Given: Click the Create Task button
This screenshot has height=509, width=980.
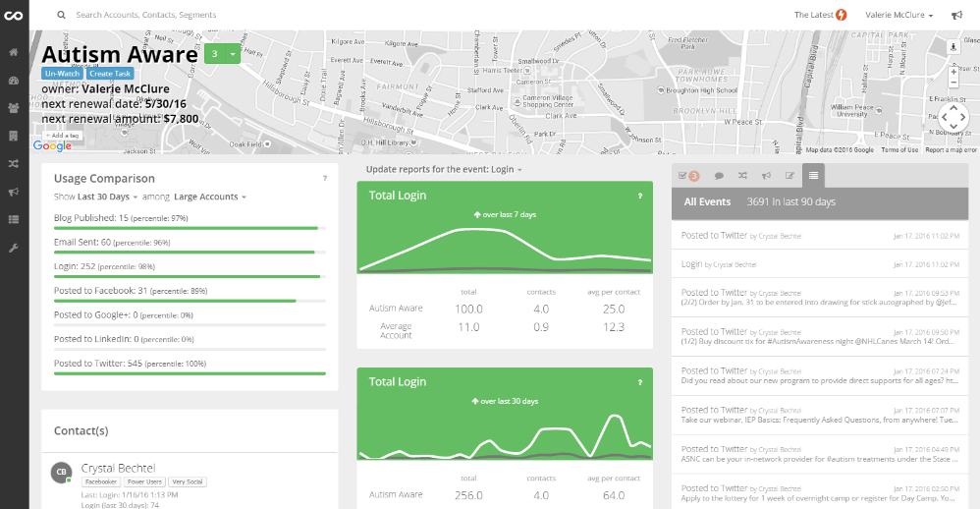Looking at the screenshot, I should 109,73.
